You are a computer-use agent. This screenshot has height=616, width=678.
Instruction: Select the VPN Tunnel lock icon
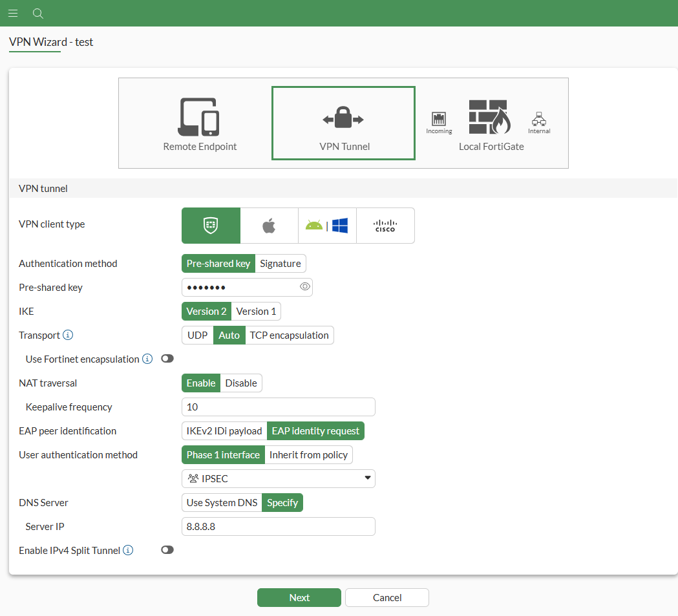[x=343, y=116]
